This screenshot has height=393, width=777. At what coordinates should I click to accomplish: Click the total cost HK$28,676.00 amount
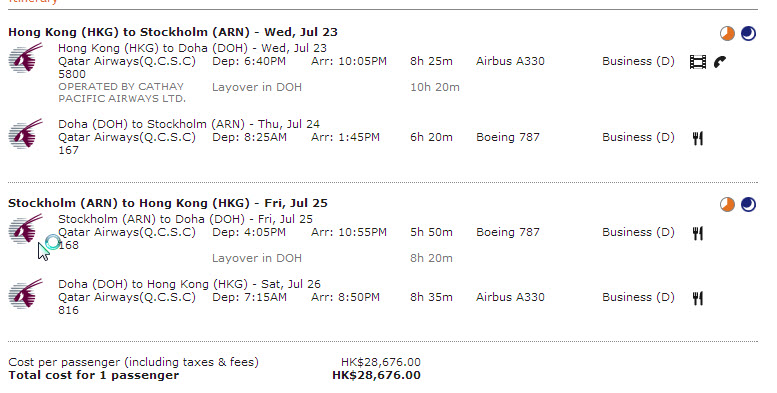[x=376, y=375]
